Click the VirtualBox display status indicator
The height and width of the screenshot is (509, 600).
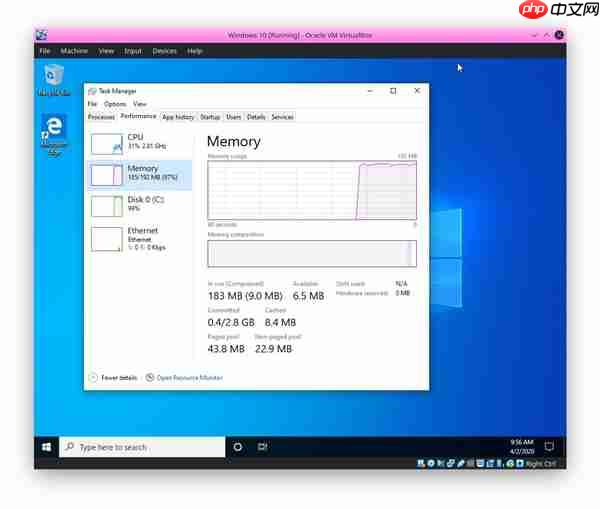pos(481,463)
